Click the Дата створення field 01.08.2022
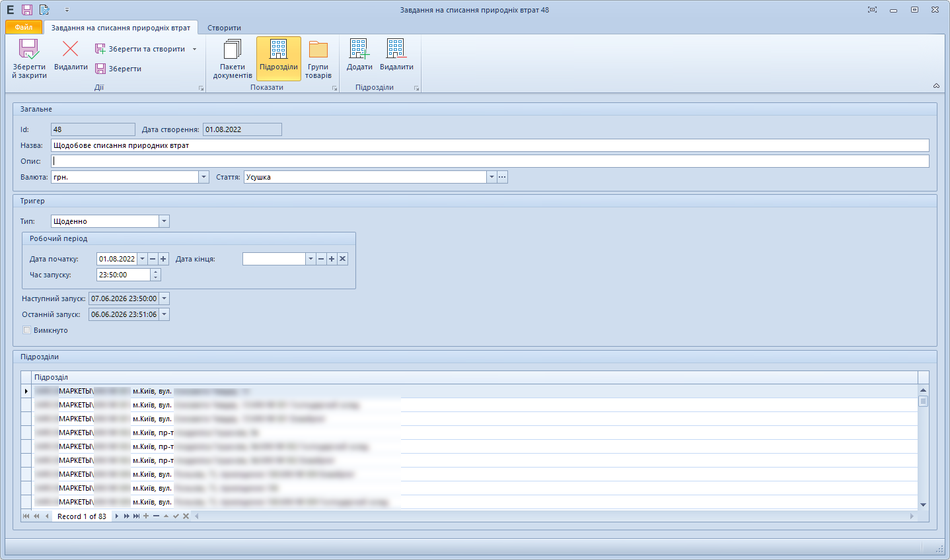The width and height of the screenshot is (950, 560). (242, 129)
